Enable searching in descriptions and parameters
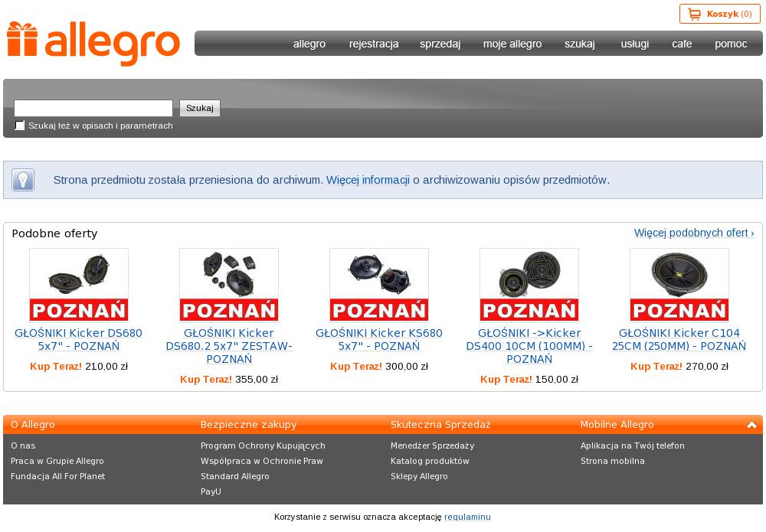The height and width of the screenshot is (532, 766). (20, 126)
